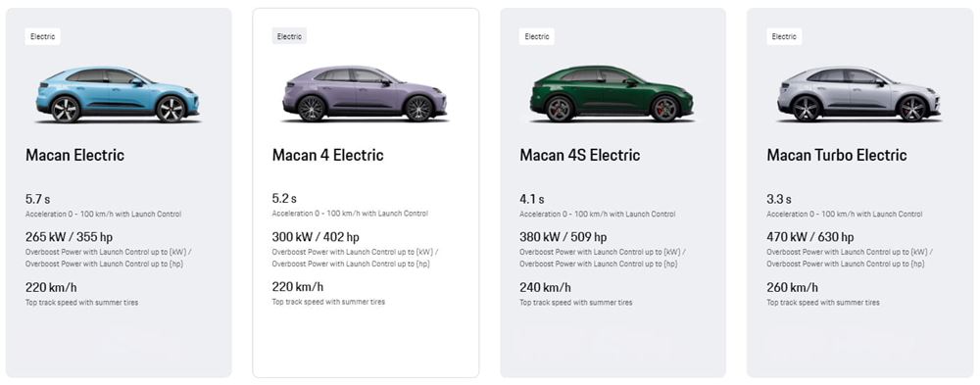Click the 5.7 s acceleration value
980x385 pixels.
(x=37, y=200)
